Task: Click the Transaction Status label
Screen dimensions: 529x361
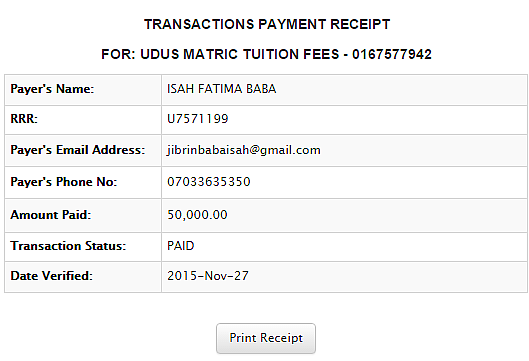Action: click(x=68, y=246)
